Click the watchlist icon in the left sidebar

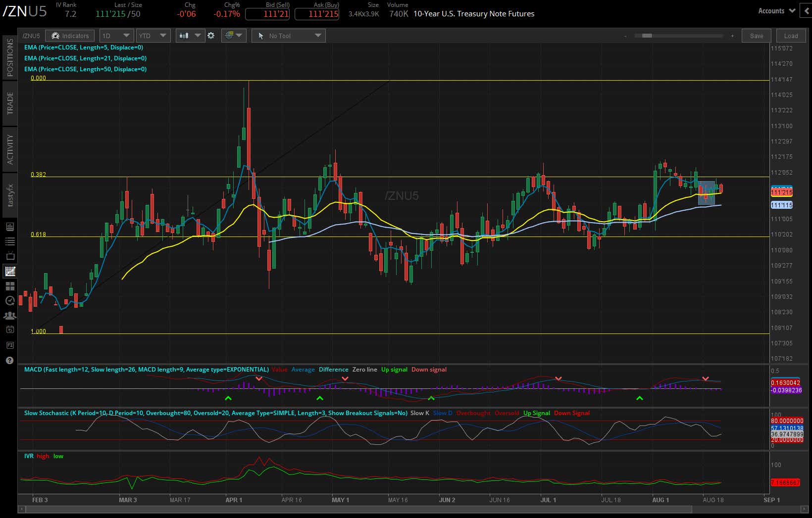click(x=9, y=241)
